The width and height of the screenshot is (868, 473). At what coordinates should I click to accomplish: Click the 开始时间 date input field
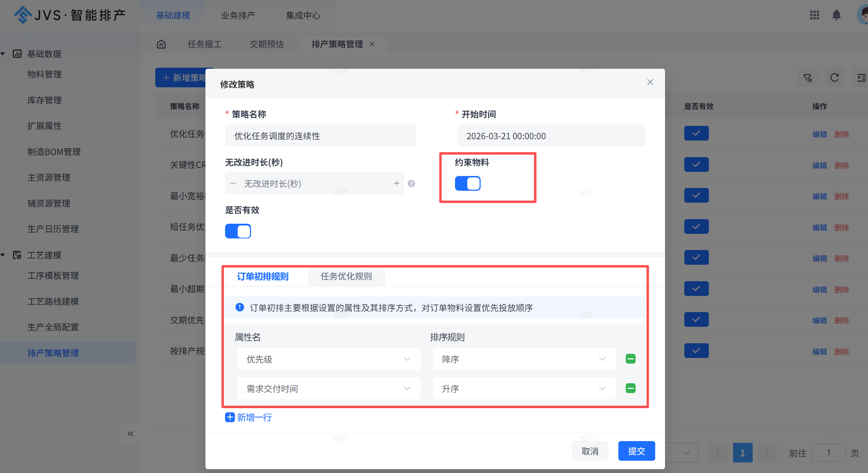pos(551,136)
